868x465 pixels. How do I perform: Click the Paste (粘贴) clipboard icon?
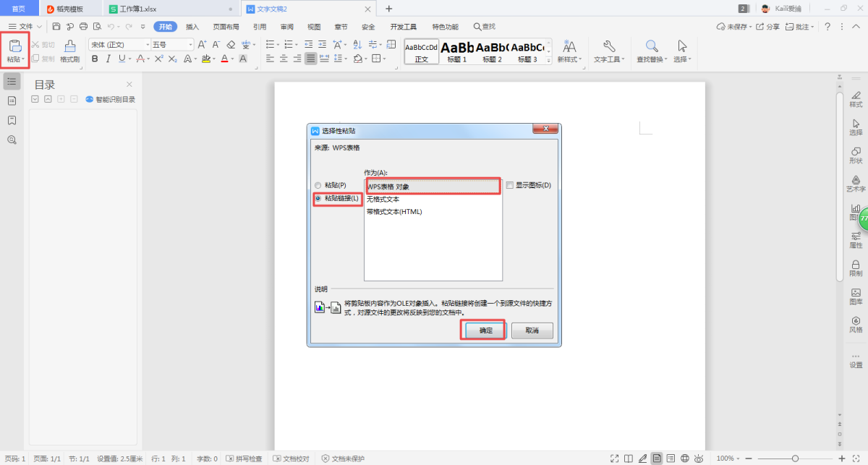pyautogui.click(x=15, y=46)
